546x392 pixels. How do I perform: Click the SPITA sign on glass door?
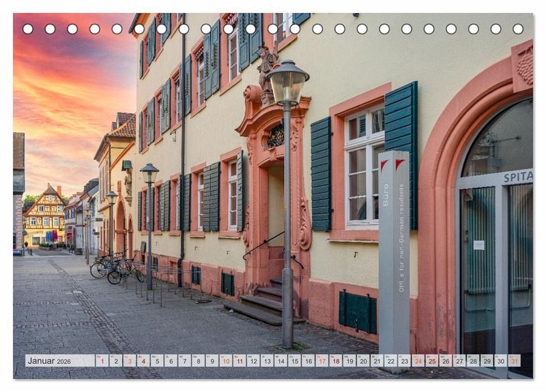517,177
